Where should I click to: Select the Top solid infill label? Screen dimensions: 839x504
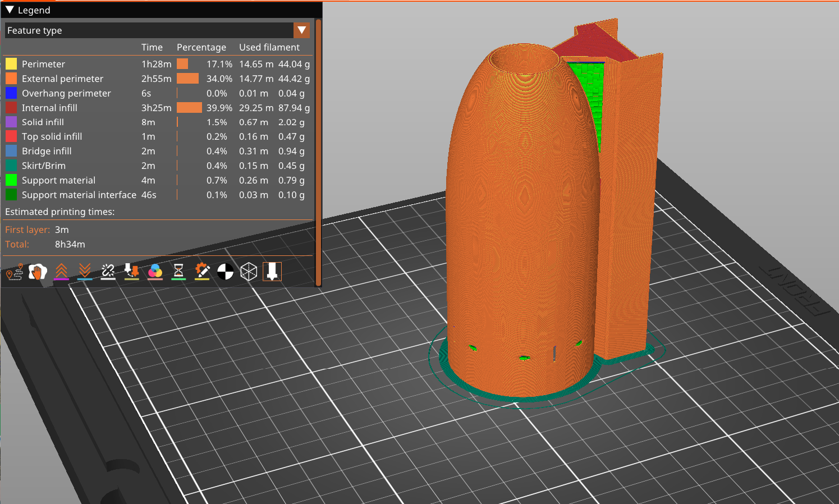coord(52,136)
